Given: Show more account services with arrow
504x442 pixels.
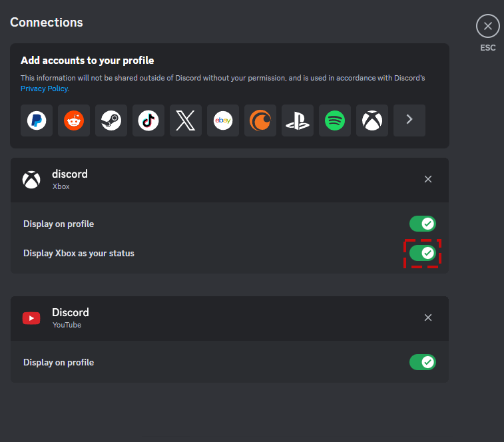Looking at the screenshot, I should coord(409,120).
